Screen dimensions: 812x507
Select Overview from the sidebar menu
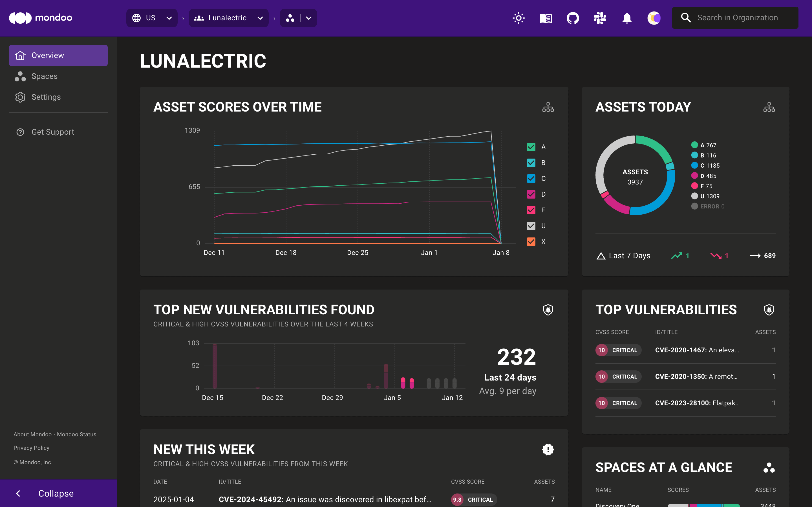click(x=58, y=55)
